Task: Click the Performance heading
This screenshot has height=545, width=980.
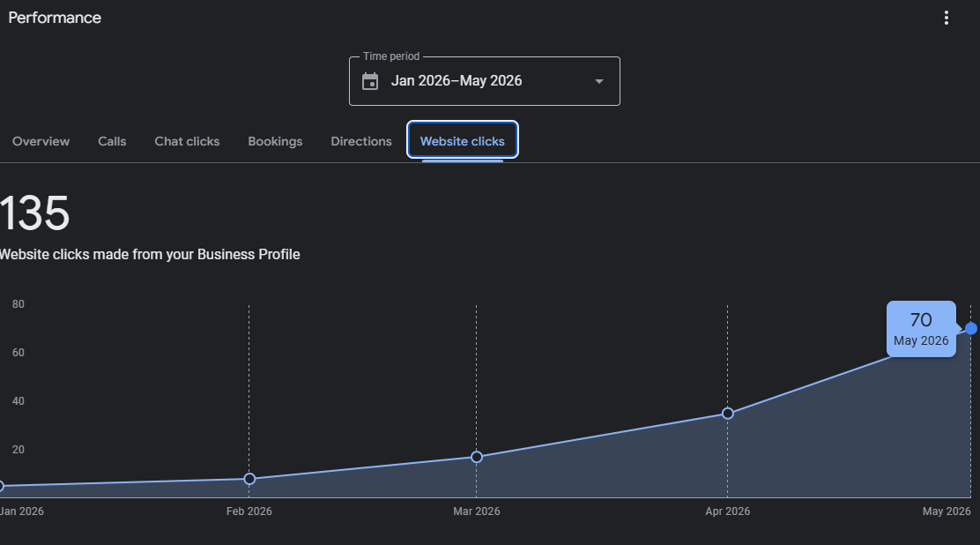Action: [x=55, y=18]
